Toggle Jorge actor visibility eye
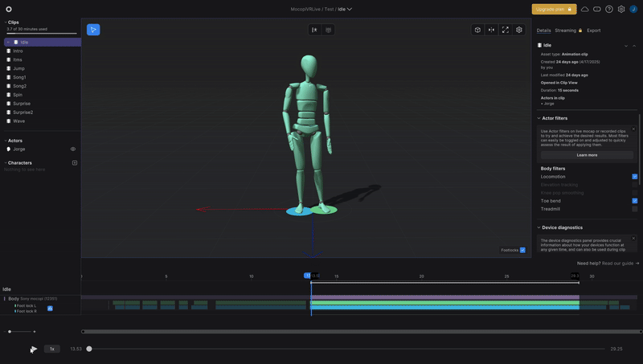643x364 pixels. click(73, 149)
